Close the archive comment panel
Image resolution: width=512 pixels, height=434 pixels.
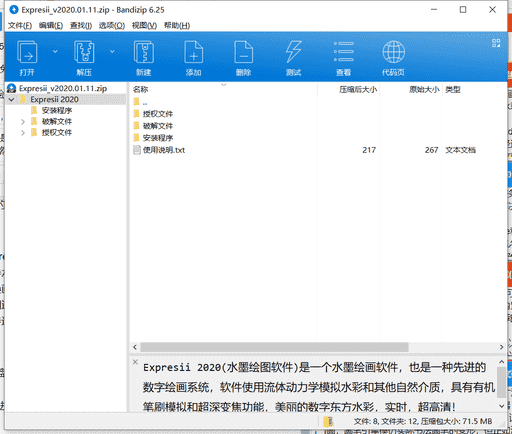(135, 362)
